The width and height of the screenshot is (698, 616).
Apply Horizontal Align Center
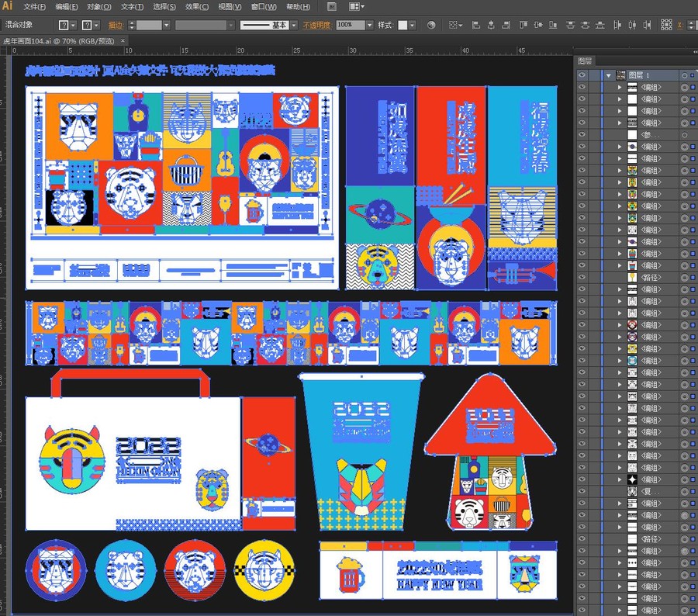click(491, 26)
